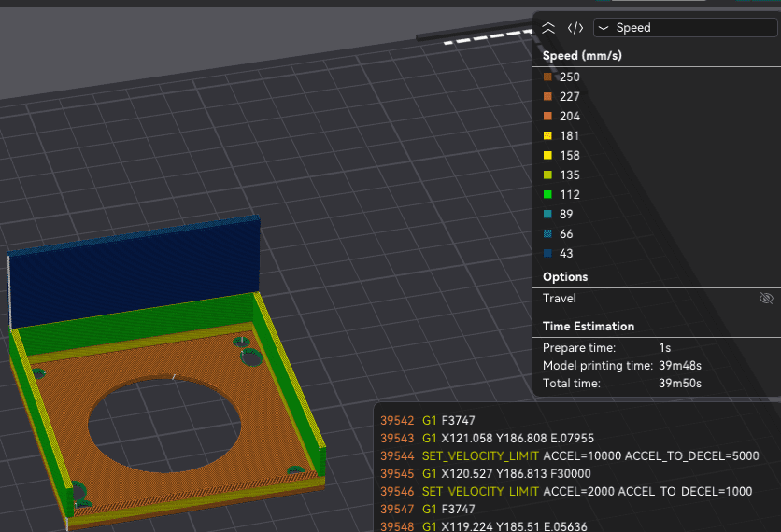Click the 250 mm/s color swatch
781x532 pixels.
[x=547, y=77]
